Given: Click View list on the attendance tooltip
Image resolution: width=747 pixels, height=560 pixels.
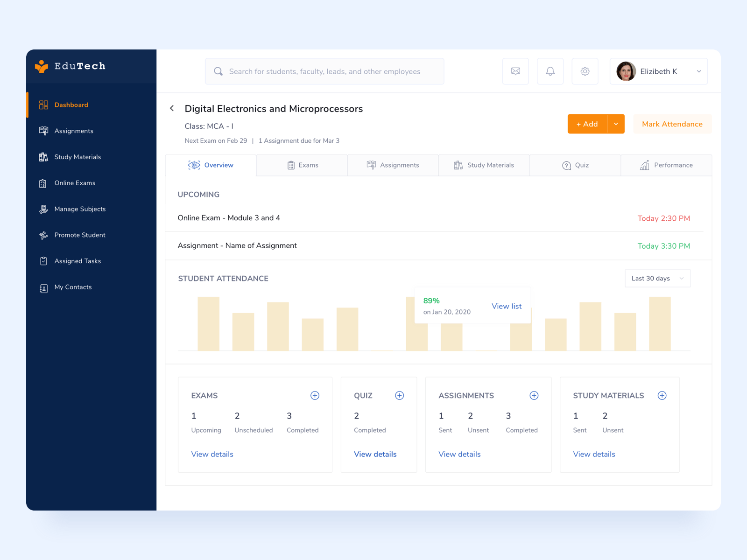Looking at the screenshot, I should (507, 306).
